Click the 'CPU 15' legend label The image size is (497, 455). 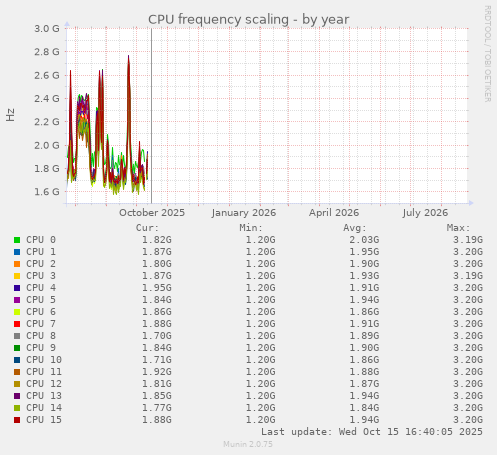click(x=44, y=420)
